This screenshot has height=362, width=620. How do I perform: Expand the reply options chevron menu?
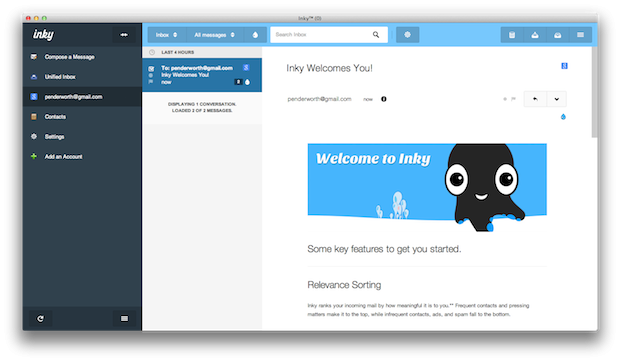tap(557, 99)
